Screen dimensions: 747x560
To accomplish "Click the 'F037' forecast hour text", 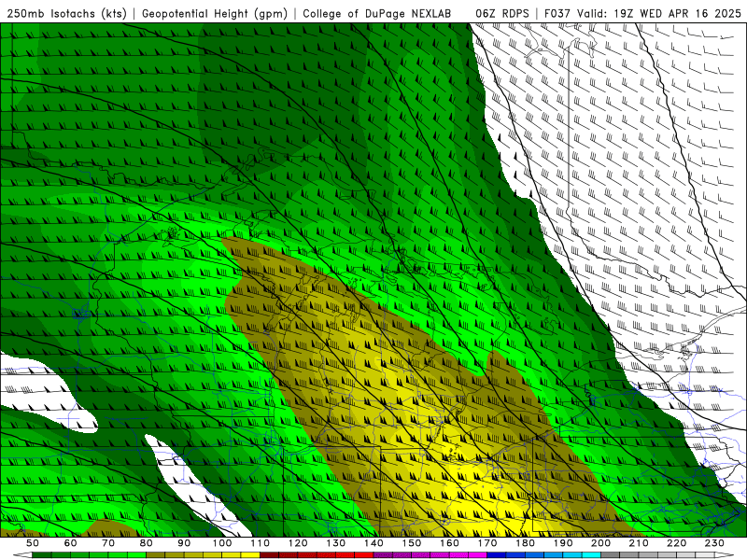I will coord(557,14).
